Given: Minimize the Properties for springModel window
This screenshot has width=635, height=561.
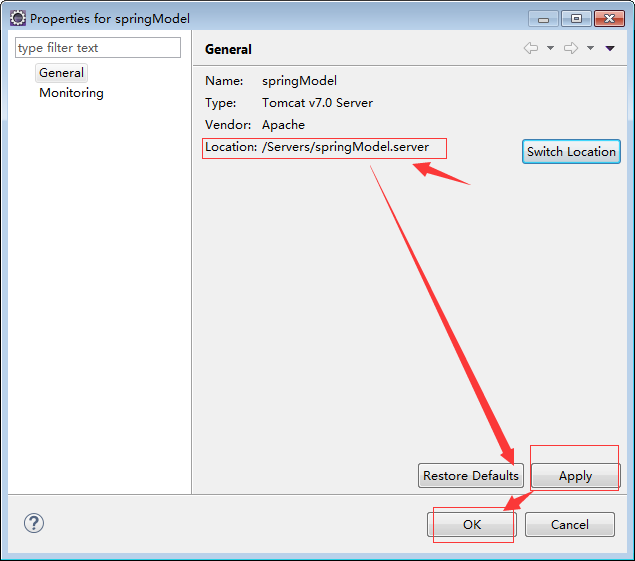Looking at the screenshot, I should point(543,19).
